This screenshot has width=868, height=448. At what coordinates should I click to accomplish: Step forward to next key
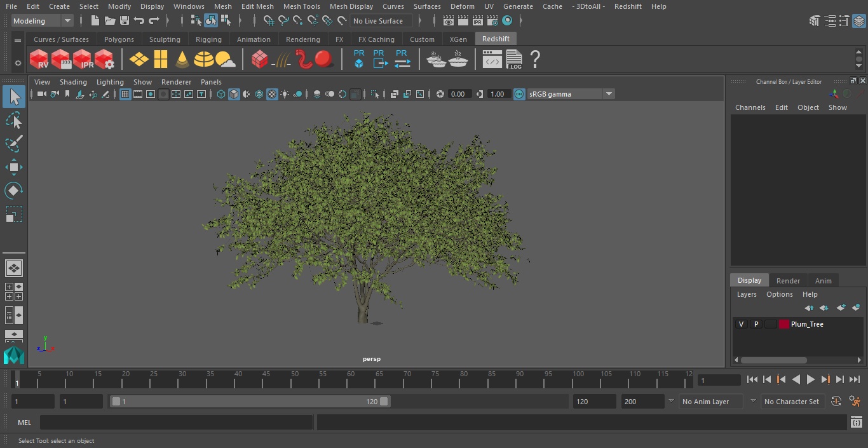click(x=825, y=379)
